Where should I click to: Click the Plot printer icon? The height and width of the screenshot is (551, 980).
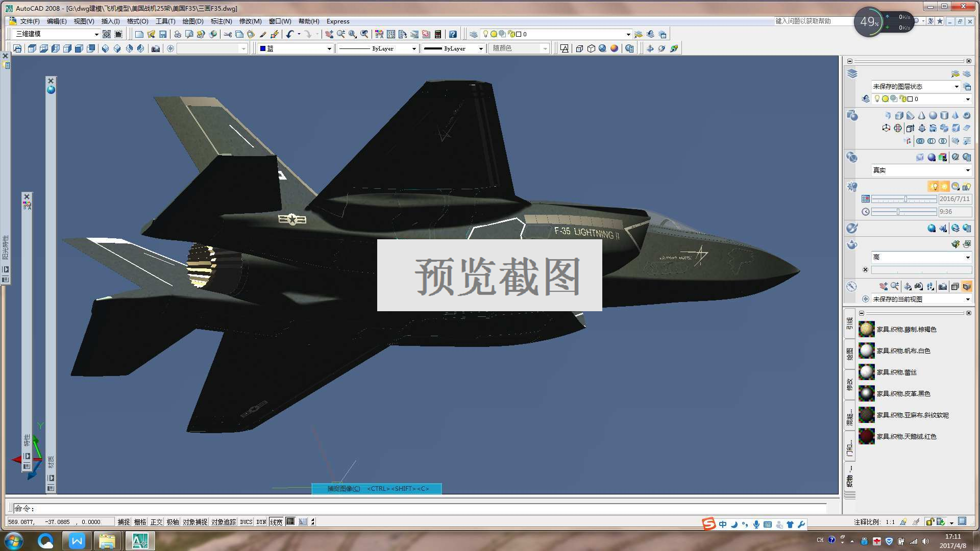177,34
